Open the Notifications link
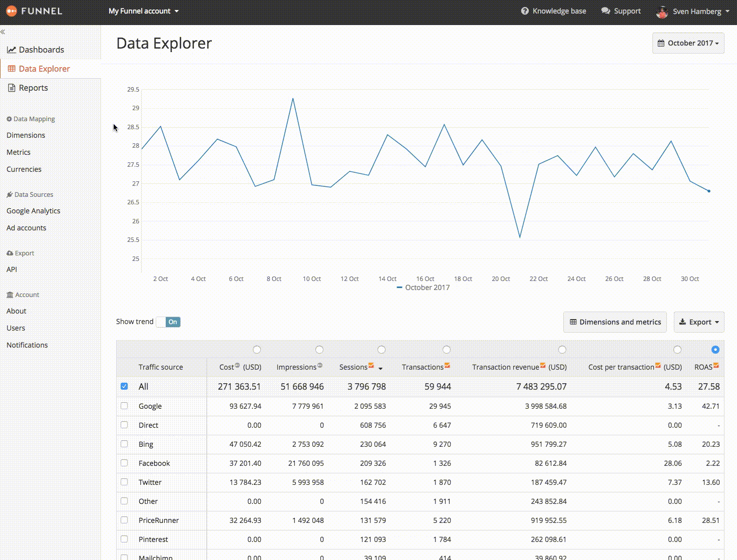 pos(27,345)
